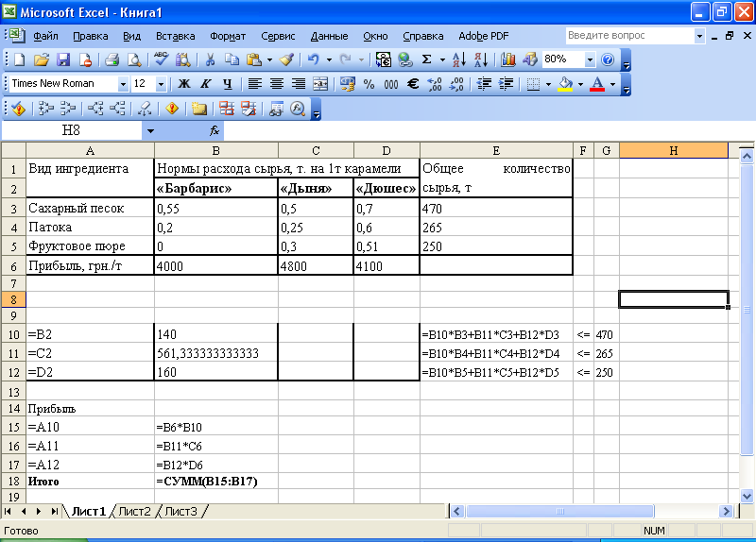Merge and center cells icon

[320, 84]
